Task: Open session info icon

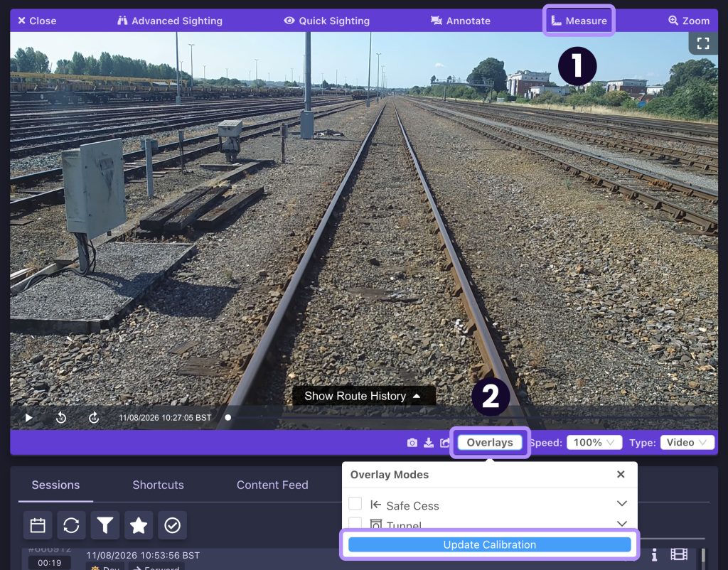Action: pos(654,554)
